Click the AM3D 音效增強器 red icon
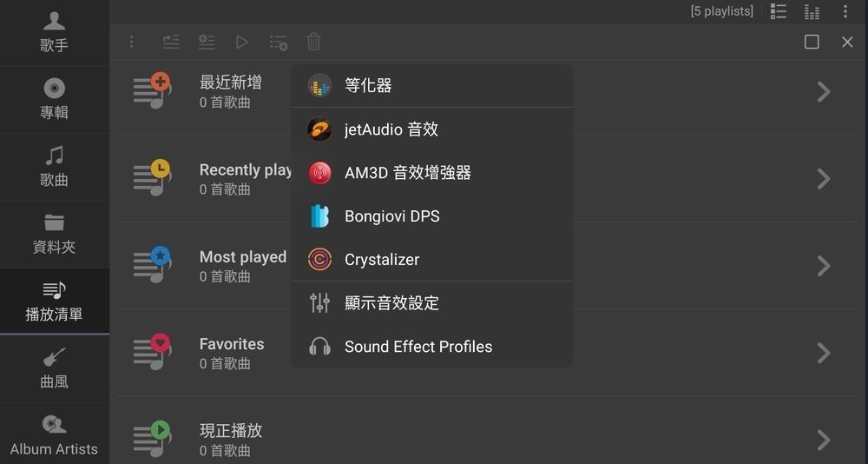 (319, 173)
